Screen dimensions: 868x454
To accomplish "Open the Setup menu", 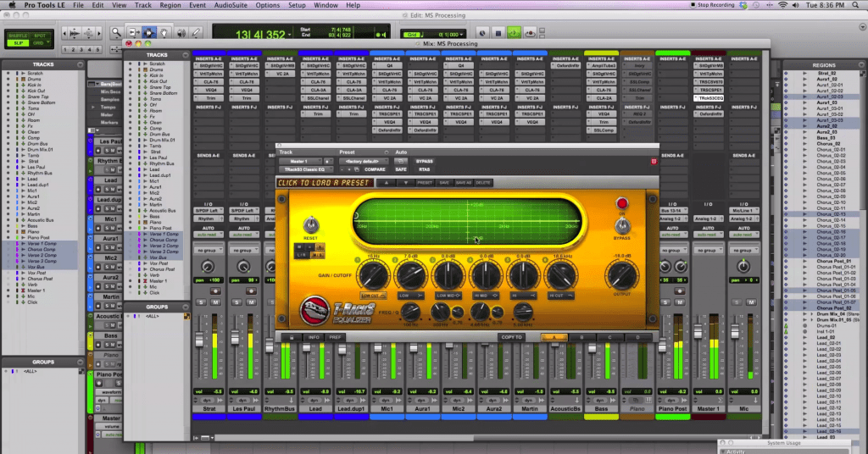I will (297, 5).
